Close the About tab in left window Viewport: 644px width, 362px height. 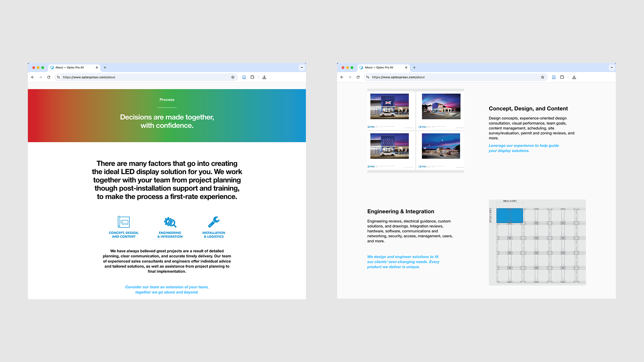(97, 67)
